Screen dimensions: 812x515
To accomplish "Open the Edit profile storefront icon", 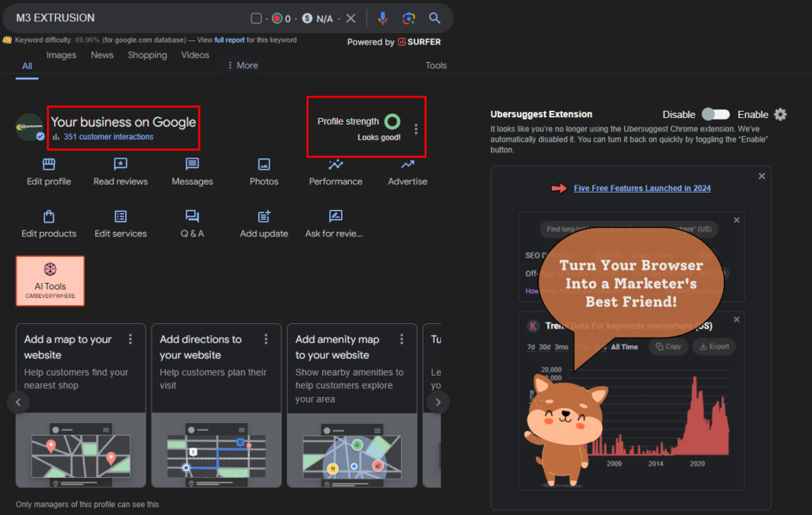I will (48, 165).
